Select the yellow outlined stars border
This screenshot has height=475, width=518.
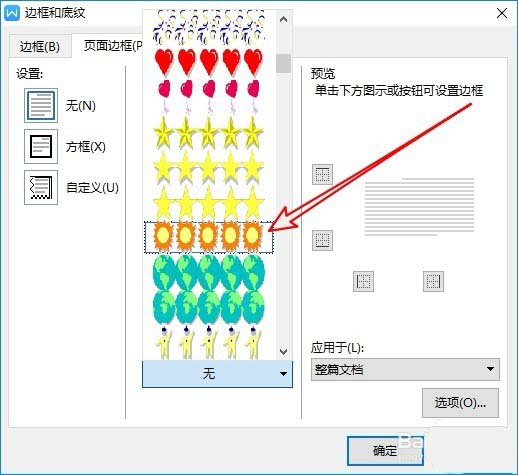(x=209, y=133)
